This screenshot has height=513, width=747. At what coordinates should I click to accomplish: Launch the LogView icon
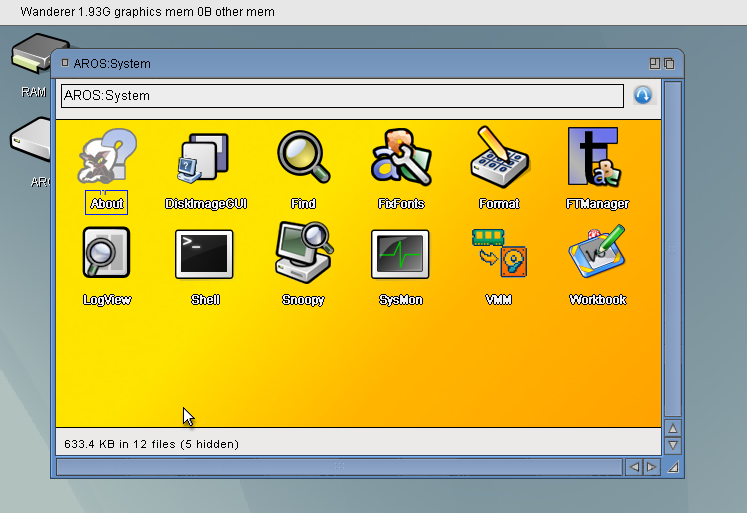[x=106, y=252]
